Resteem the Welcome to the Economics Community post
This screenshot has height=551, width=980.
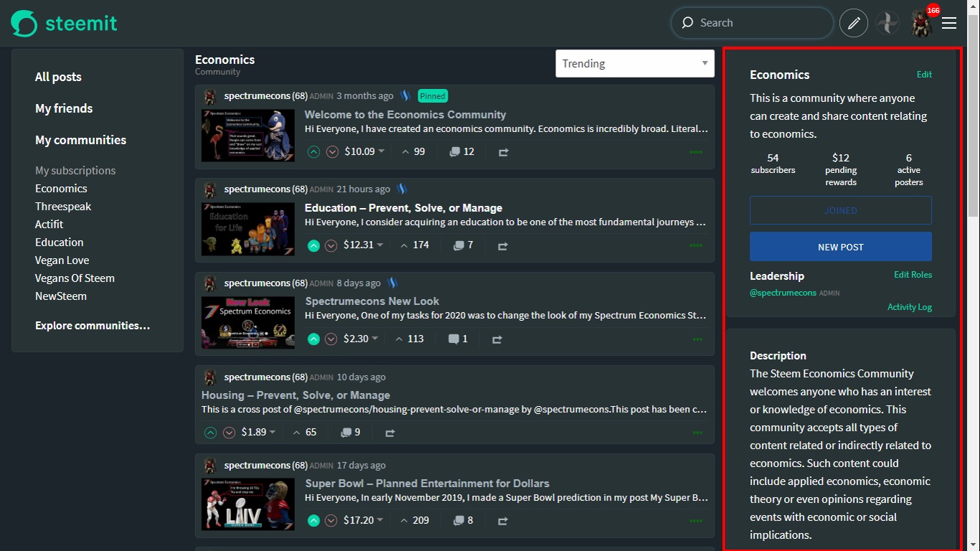(x=503, y=152)
